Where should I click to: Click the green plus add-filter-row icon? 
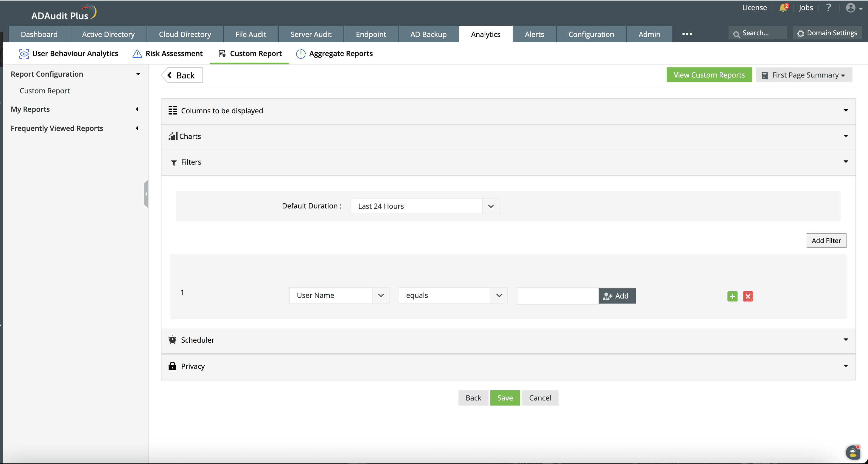click(x=732, y=296)
